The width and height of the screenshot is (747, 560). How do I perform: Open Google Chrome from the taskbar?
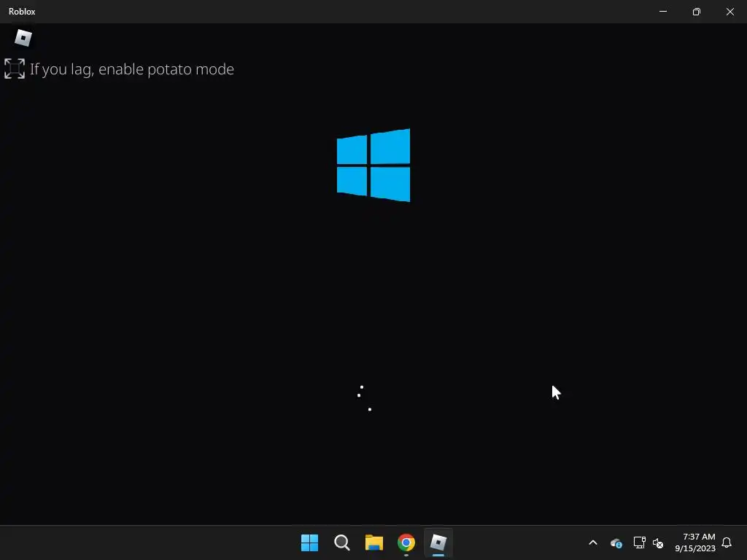click(x=406, y=542)
